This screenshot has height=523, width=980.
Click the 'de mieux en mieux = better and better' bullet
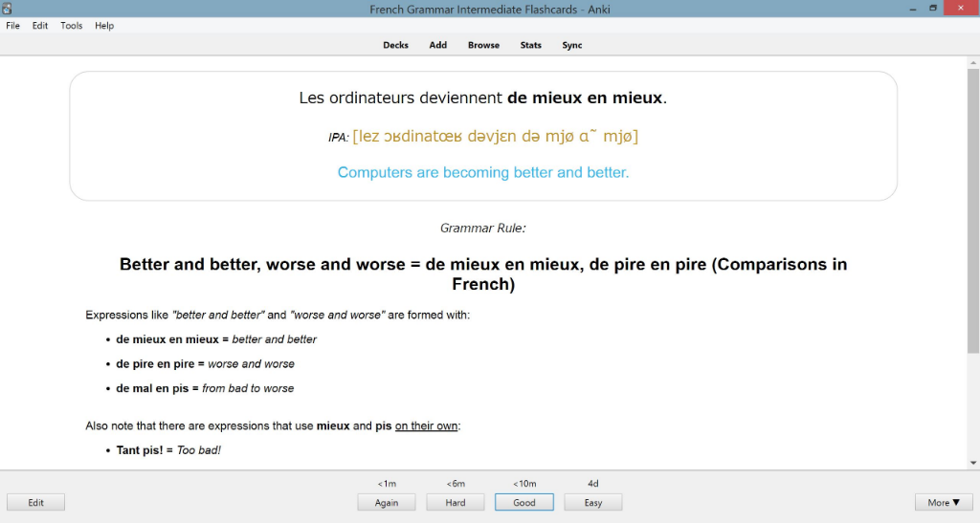(216, 339)
